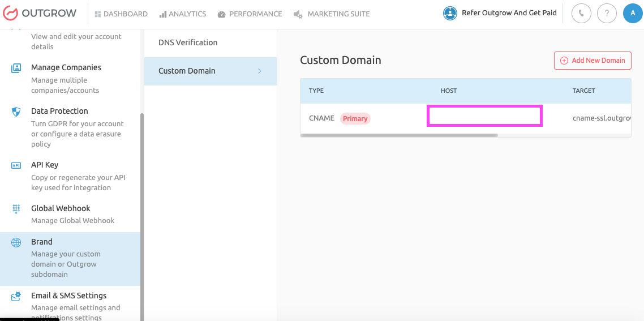This screenshot has height=321, width=644.
Task: Open the Marketing Suite menu
Action: click(332, 14)
